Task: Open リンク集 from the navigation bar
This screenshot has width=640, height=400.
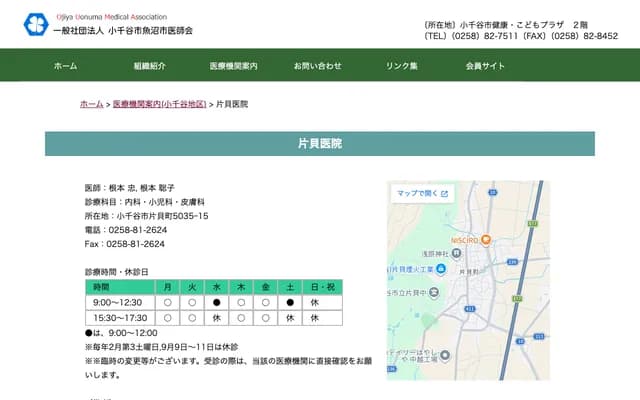Action: click(x=402, y=65)
